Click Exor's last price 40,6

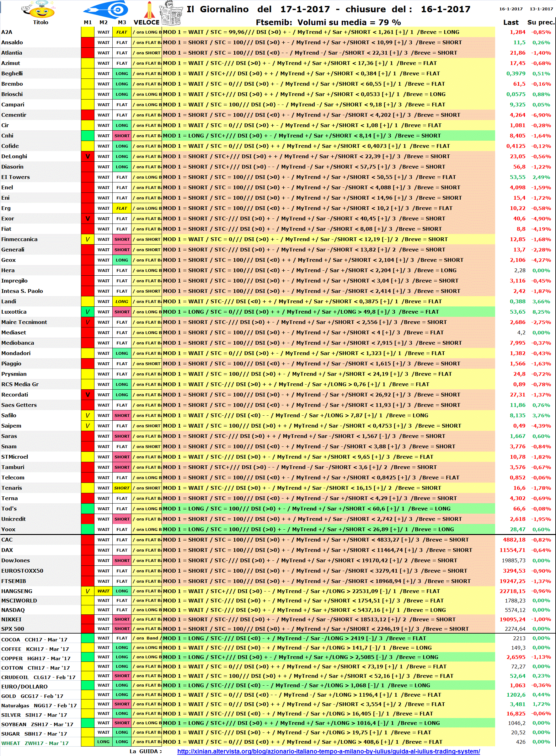pyautogui.click(x=519, y=219)
